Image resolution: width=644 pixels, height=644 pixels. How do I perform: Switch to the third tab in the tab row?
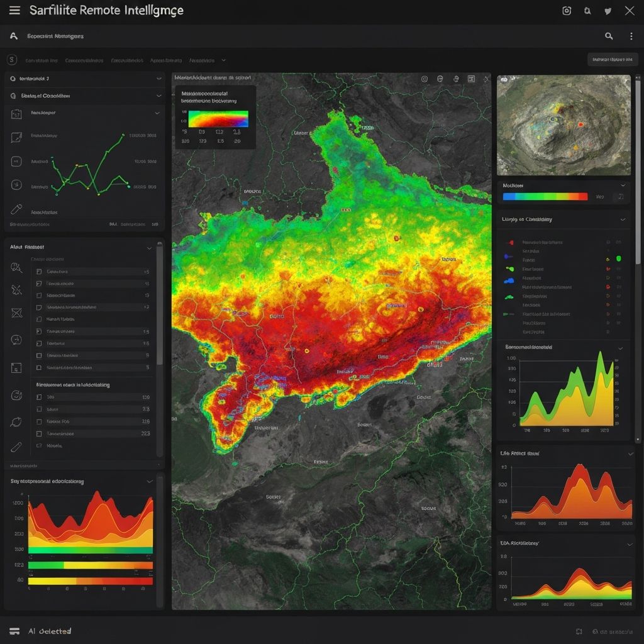(127, 61)
